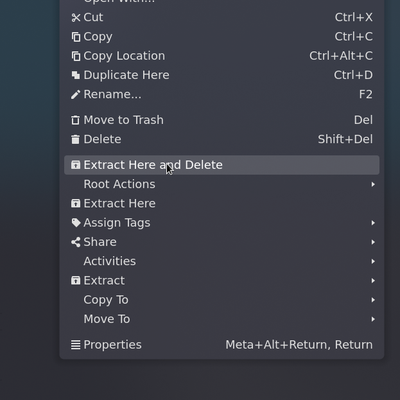The width and height of the screenshot is (400, 400).
Task: Expand the Share submenu arrow
Action: click(373, 242)
